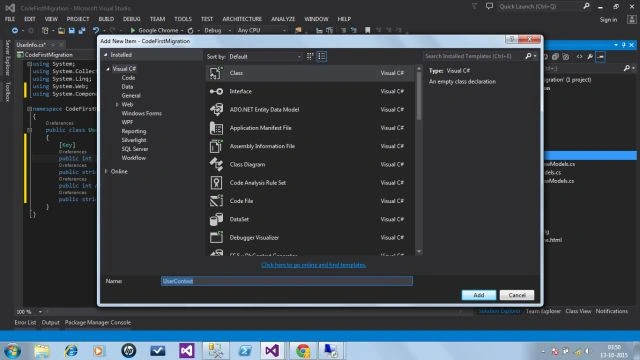
Task: Select the Class template icon
Action: pos(216,73)
